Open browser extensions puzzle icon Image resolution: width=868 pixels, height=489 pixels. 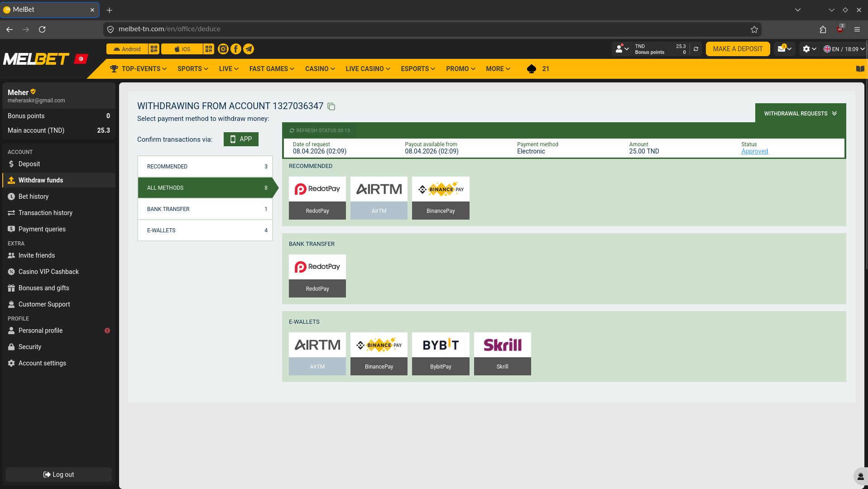(823, 29)
